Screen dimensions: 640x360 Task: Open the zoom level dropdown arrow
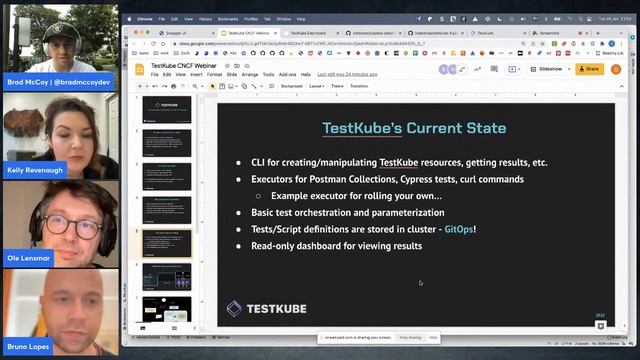pyautogui.click(x=202, y=86)
